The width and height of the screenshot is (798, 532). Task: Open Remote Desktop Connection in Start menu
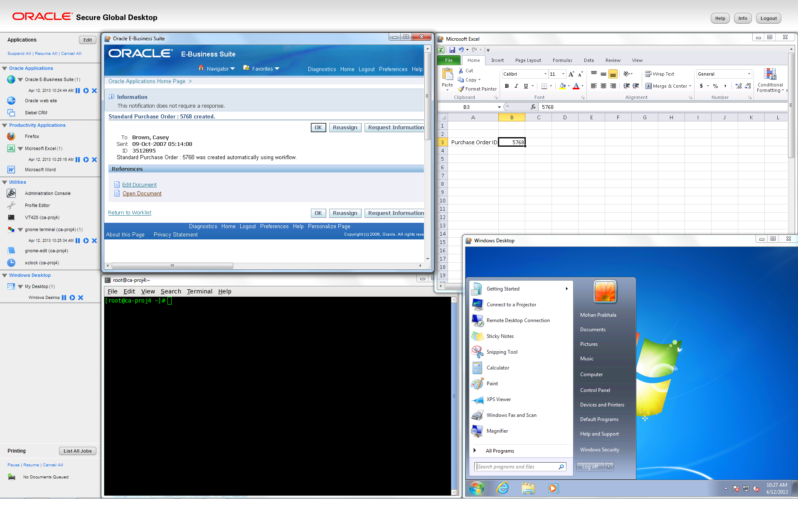click(518, 320)
